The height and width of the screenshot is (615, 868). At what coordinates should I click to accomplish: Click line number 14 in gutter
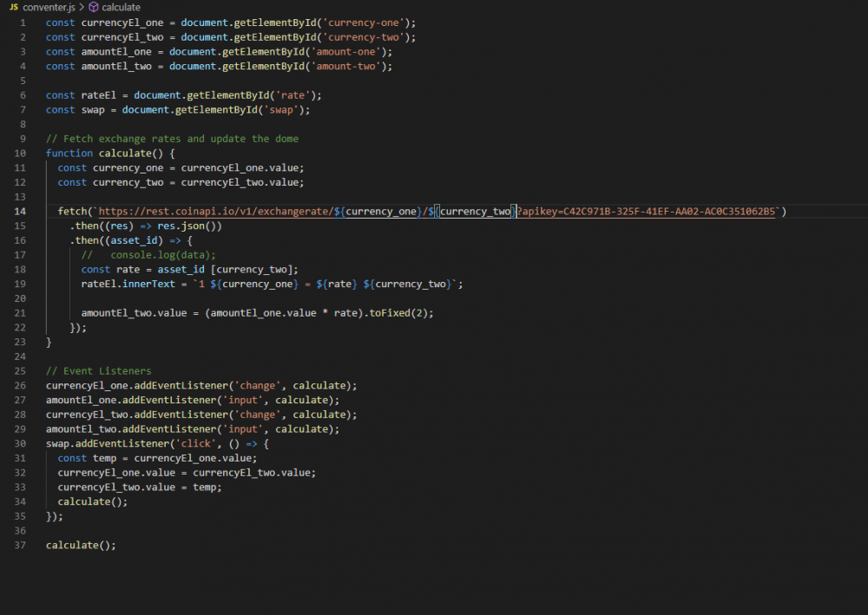coord(20,212)
